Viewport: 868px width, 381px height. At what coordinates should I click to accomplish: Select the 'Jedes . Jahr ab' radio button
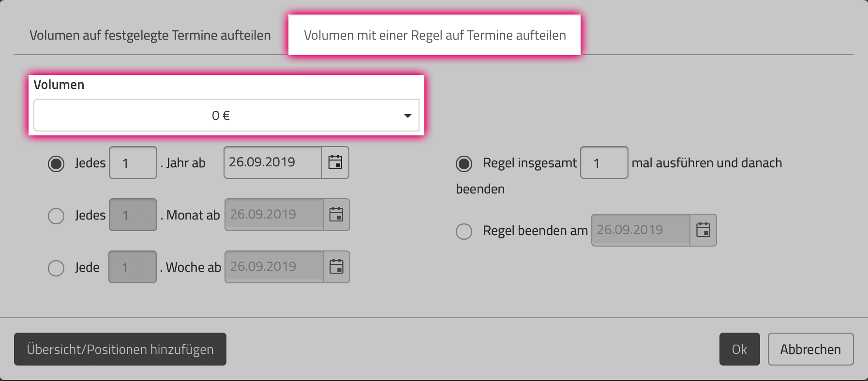(56, 164)
